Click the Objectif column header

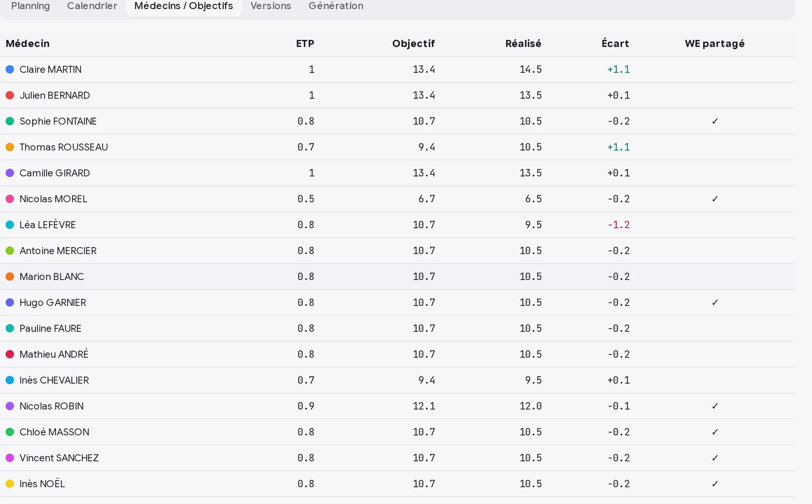413,43
